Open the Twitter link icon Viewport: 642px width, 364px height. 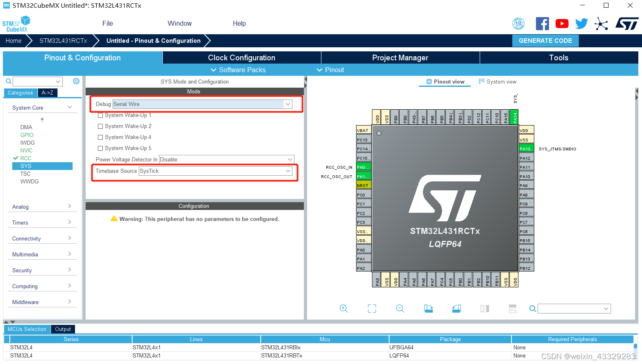coord(582,24)
